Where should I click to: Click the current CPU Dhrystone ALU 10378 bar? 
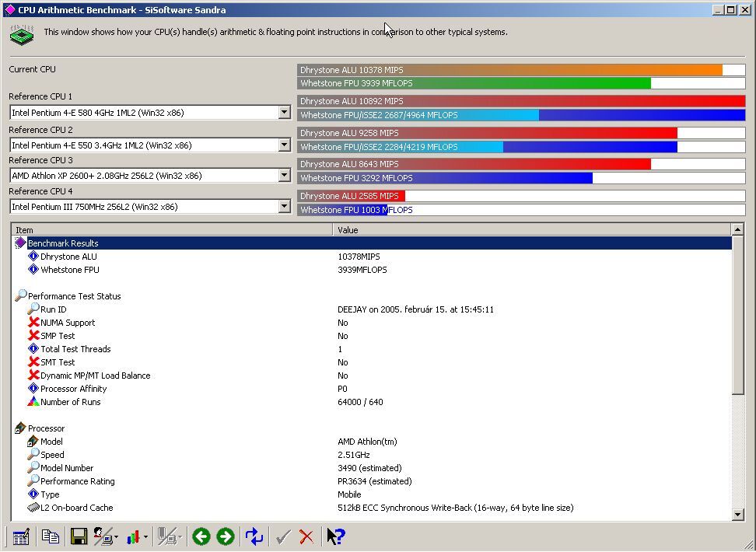point(521,70)
